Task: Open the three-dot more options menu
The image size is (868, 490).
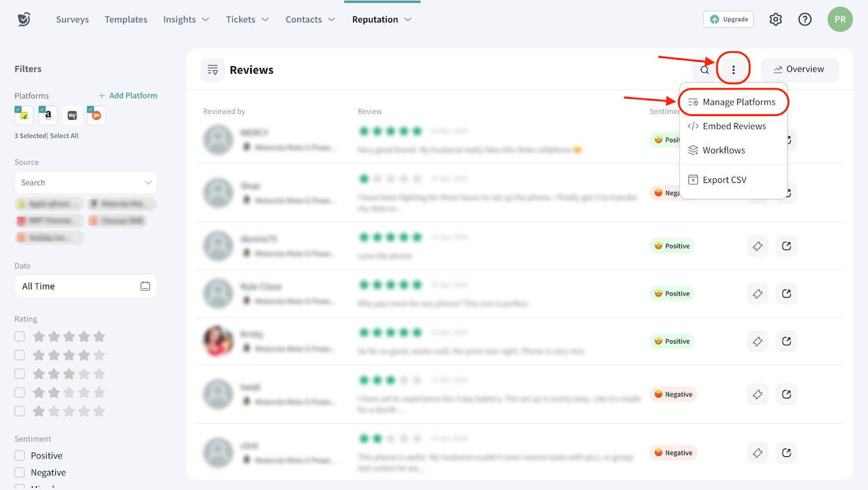Action: tap(733, 69)
